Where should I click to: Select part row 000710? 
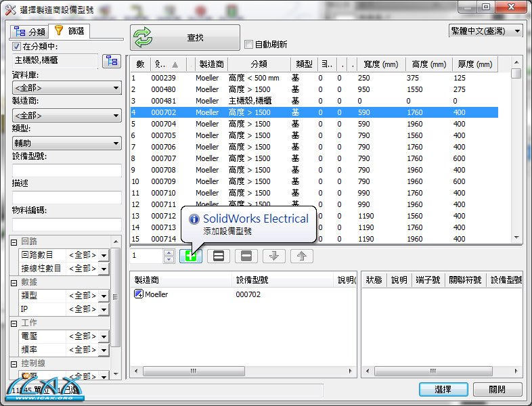[314, 193]
